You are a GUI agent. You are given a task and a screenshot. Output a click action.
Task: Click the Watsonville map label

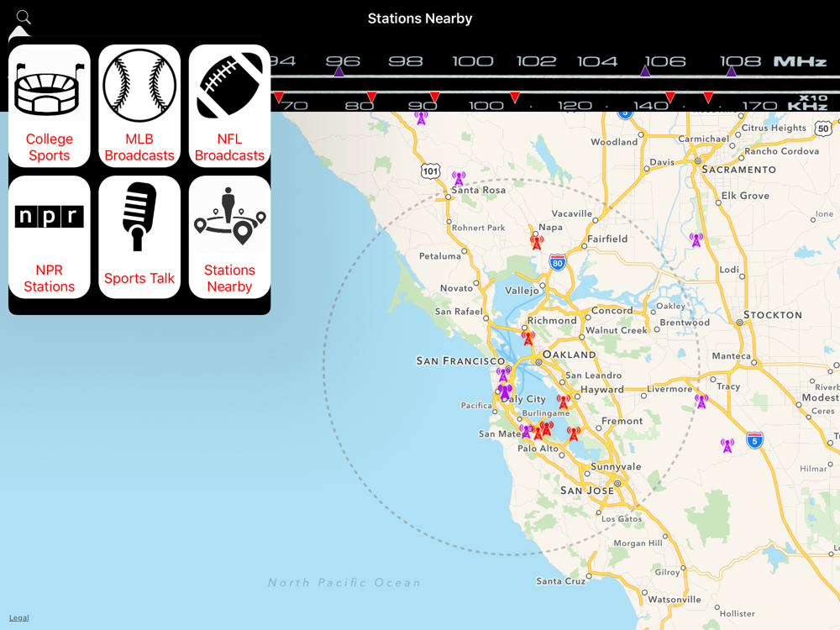(675, 600)
